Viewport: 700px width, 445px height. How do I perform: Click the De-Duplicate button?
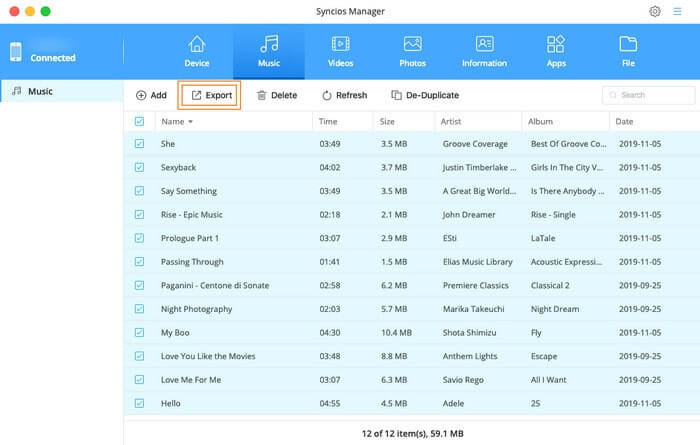pos(425,95)
